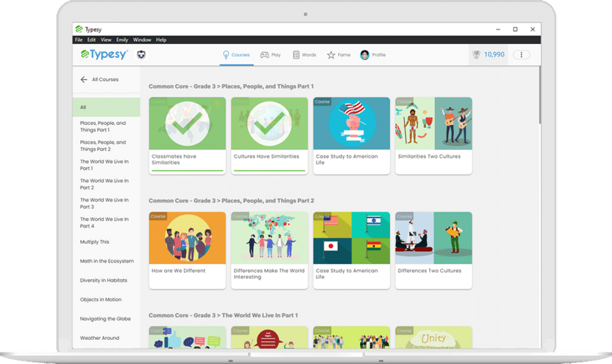Open Classmates have Similarities course card
Screen dimensions: 612x364
pyautogui.click(x=187, y=135)
